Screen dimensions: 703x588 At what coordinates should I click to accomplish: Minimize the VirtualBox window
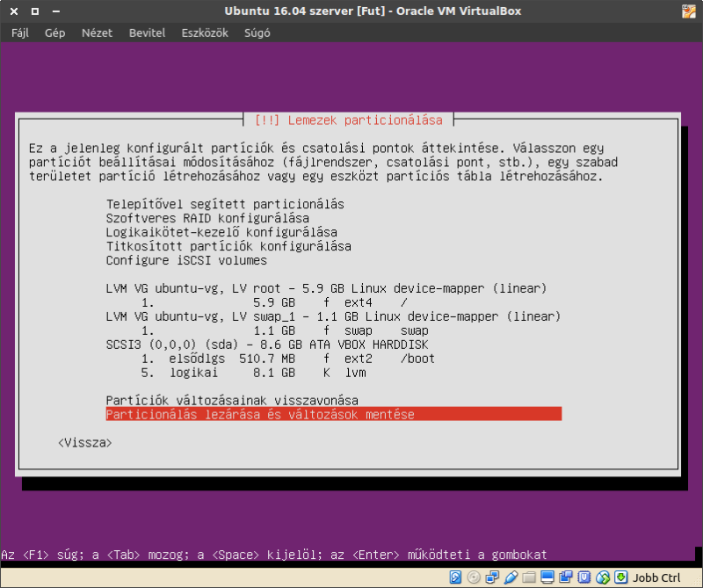[x=56, y=11]
